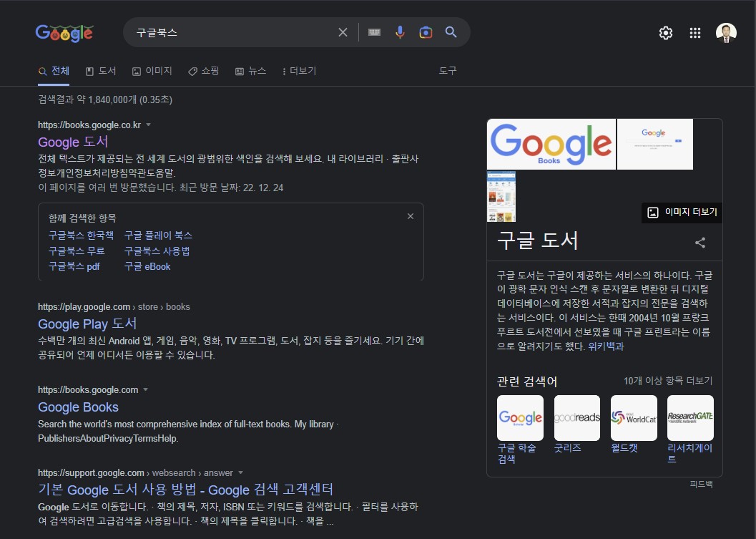Click related search 구글북스 사용법
This screenshot has height=539, width=756.
[157, 251]
